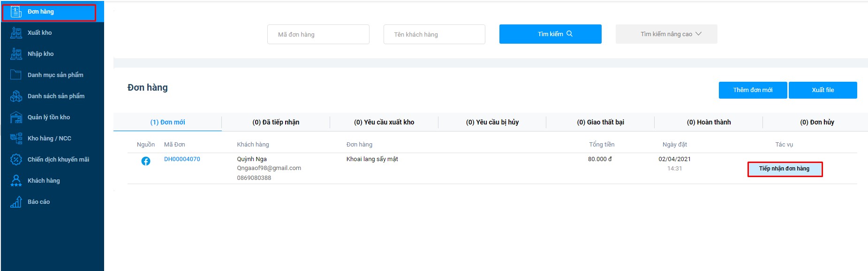Click product Khoai lang sấy mật
The height and width of the screenshot is (271, 868).
pyautogui.click(x=372, y=159)
